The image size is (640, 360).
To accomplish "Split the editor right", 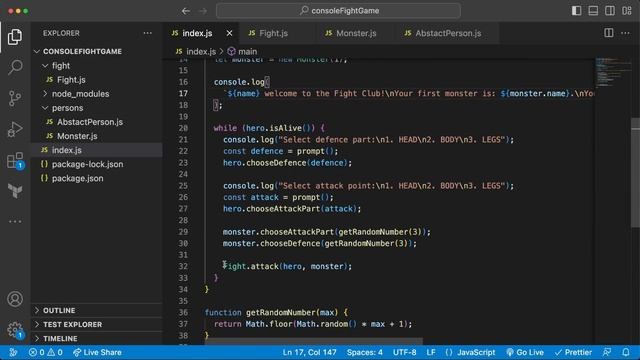I will pyautogui.click(x=609, y=33).
